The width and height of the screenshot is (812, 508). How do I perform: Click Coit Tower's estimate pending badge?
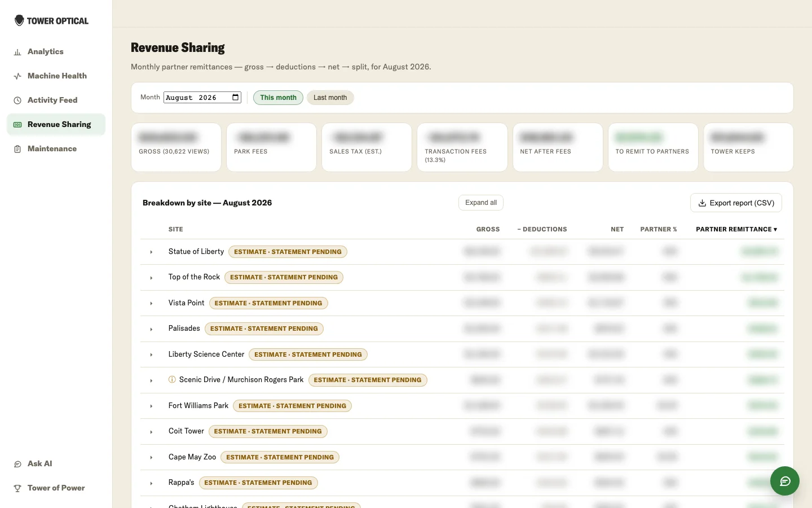(x=268, y=431)
